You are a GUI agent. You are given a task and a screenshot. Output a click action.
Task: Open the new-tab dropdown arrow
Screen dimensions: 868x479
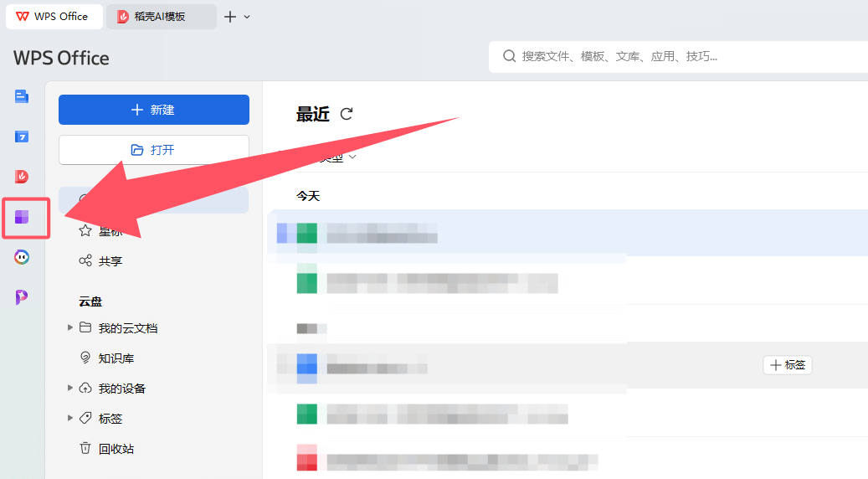coord(247,17)
